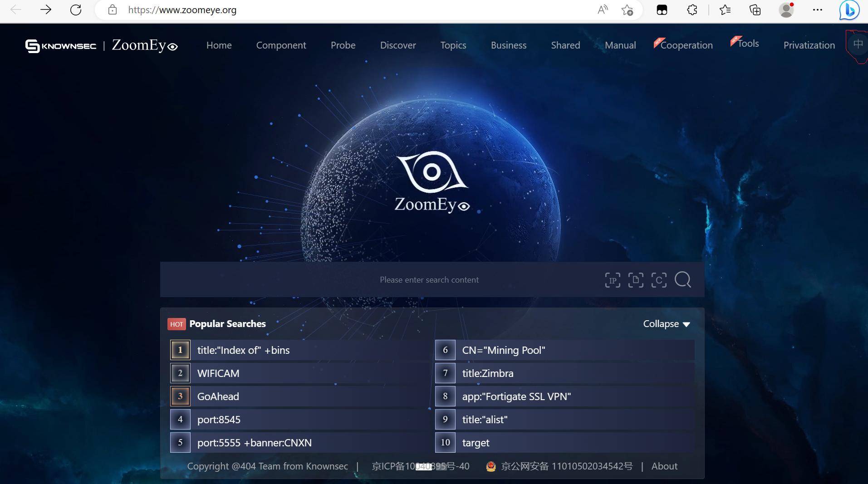
Task: Open the Business nav item
Action: [509, 45]
